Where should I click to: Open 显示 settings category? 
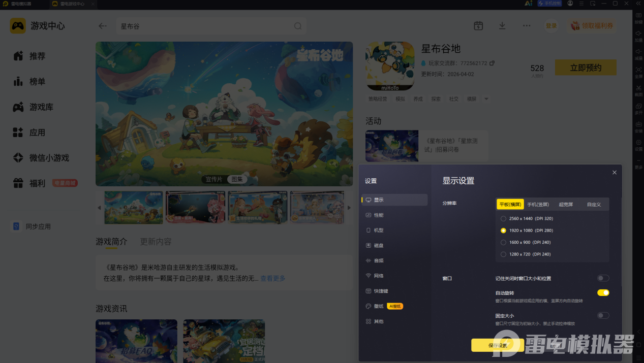click(394, 200)
